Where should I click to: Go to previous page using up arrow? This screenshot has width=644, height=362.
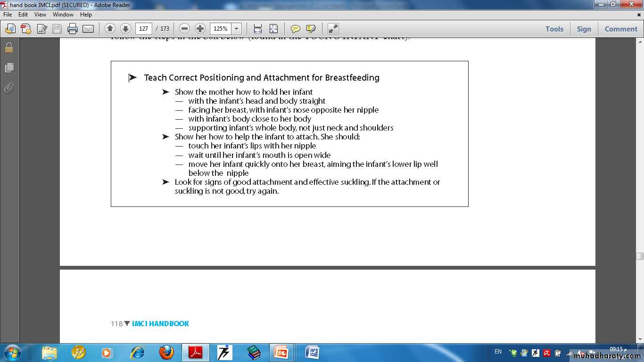110,29
